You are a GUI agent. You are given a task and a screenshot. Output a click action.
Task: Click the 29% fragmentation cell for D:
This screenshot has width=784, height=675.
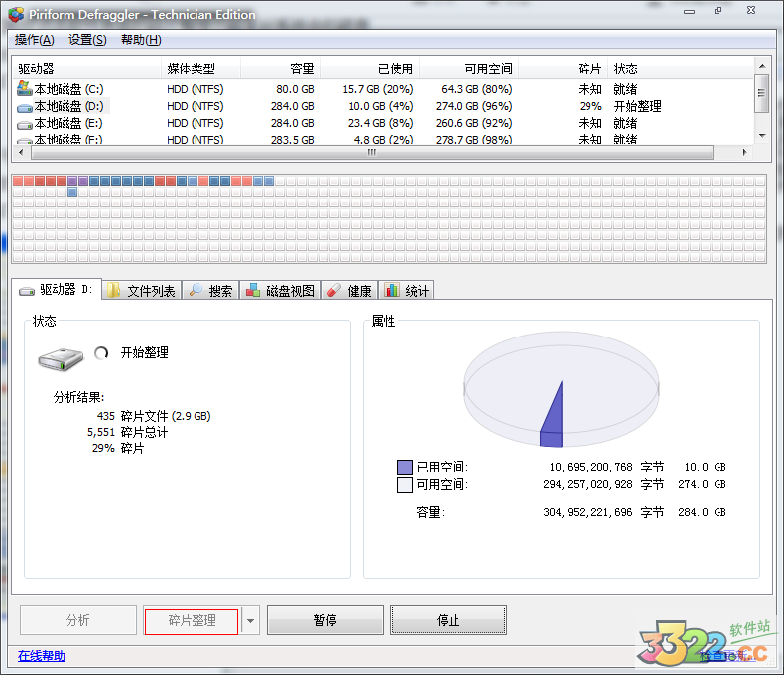tap(590, 106)
